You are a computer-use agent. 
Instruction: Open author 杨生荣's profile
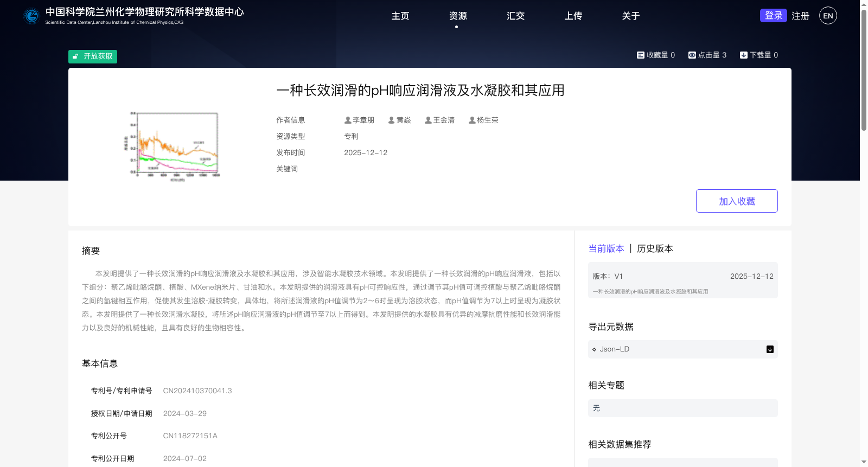click(x=483, y=120)
